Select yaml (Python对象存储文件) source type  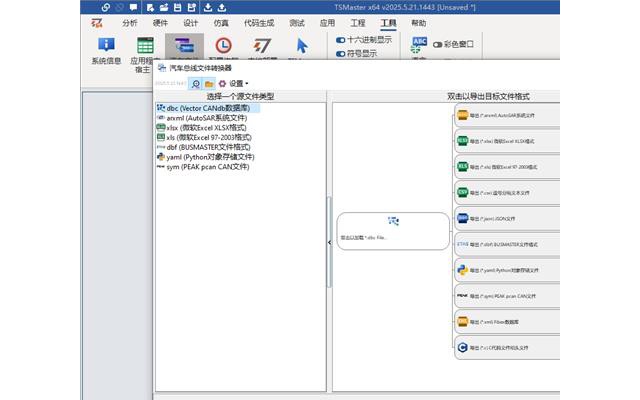pyautogui.click(x=206, y=157)
